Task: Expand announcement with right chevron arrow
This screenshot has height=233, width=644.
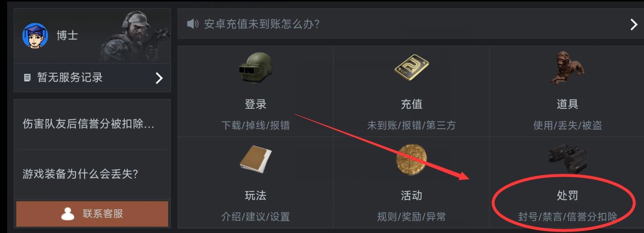Action: (633, 24)
